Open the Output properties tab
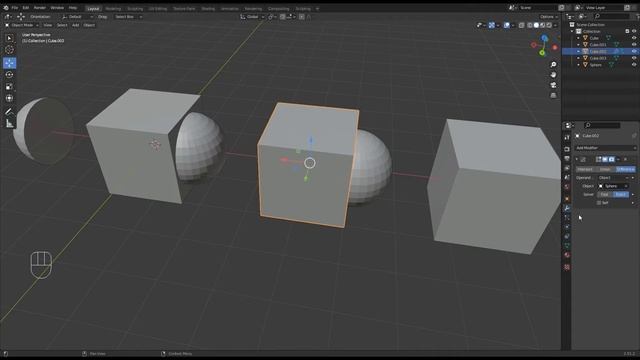 (x=567, y=158)
